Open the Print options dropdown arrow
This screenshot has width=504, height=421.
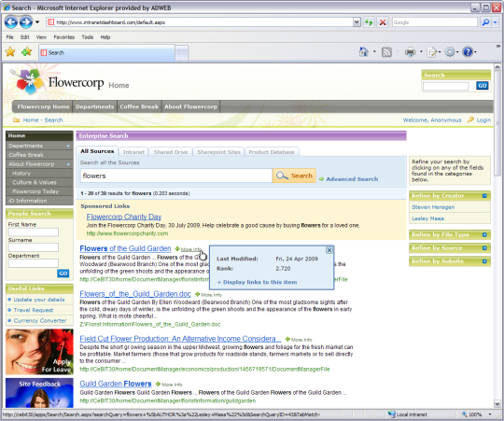[x=421, y=52]
